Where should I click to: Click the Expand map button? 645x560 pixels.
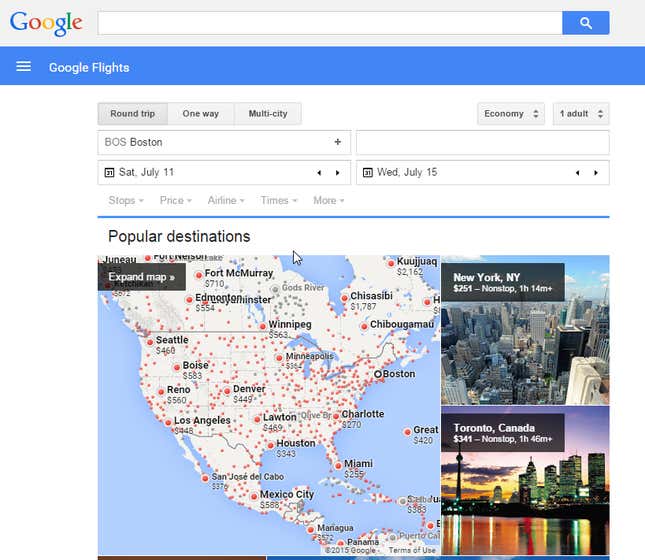[x=141, y=277]
